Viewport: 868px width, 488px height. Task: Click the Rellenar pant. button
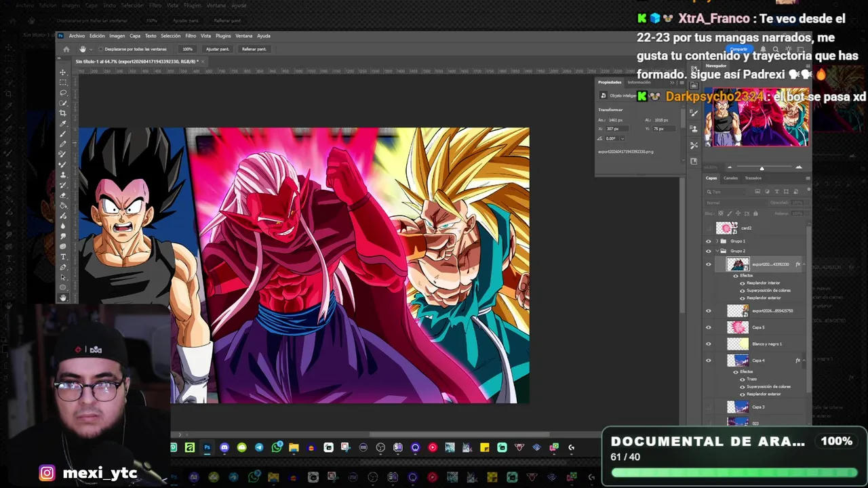click(x=254, y=49)
